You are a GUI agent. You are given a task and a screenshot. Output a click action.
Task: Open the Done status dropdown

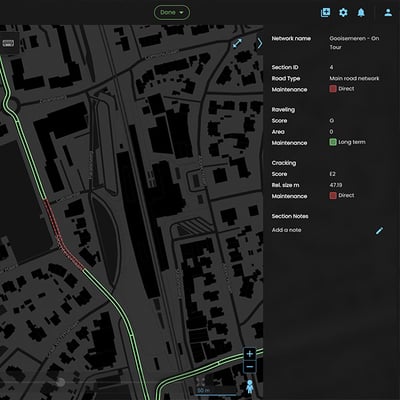coord(172,13)
